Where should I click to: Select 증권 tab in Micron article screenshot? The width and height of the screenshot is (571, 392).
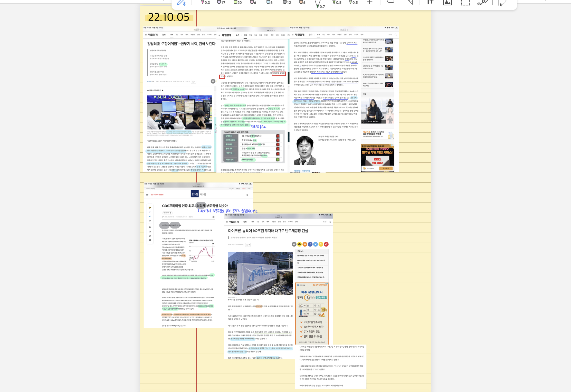coord(279,222)
